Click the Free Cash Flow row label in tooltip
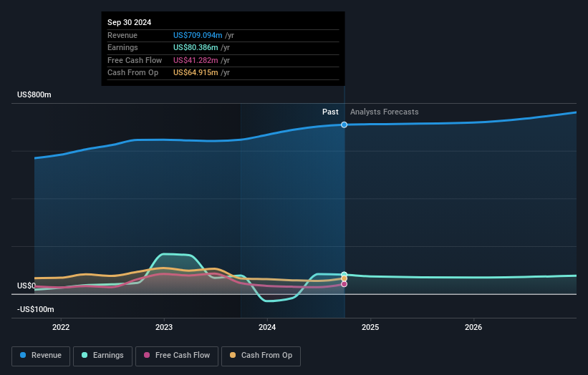 135,60
